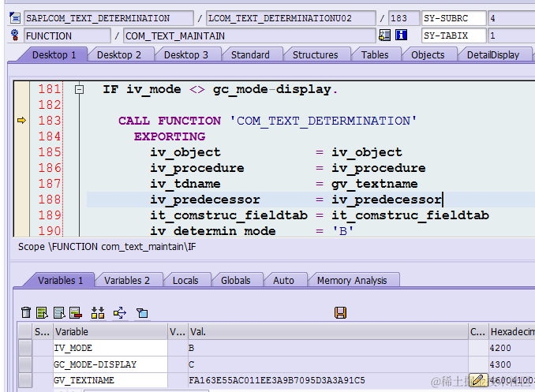
Task: Open the DetailDisplay tab
Action: [x=493, y=55]
